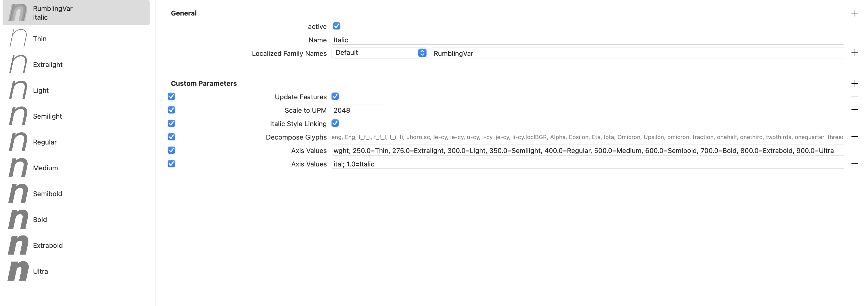This screenshot has height=306, width=868.
Task: Click the plus icon next to General
Action: point(855,13)
